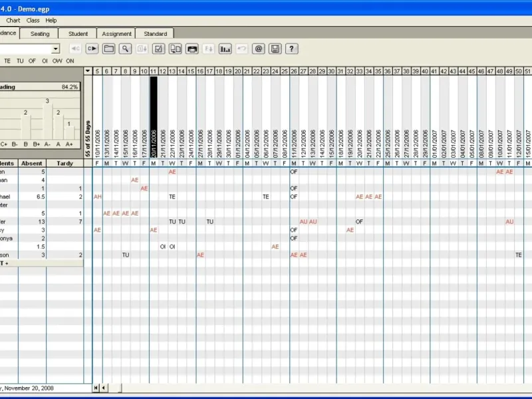532x399 pixels.
Task: Click the November 20, 2008 status bar date
Action: coord(29,388)
